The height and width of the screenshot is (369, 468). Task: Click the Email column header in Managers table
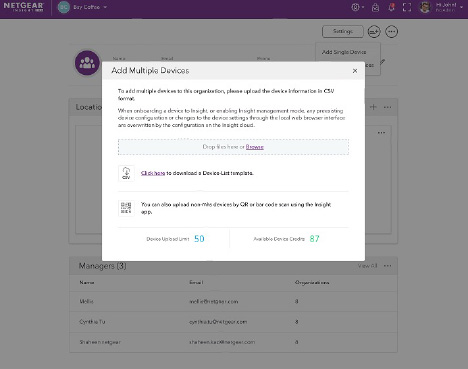coord(196,282)
